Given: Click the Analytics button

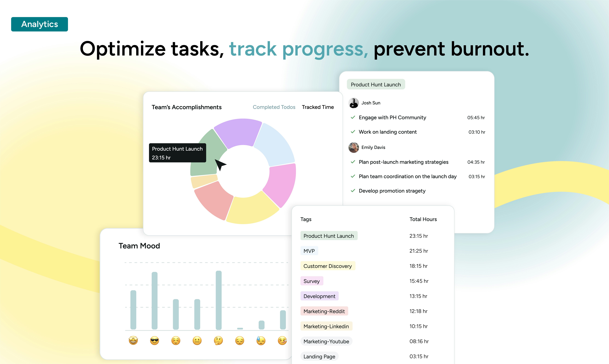Looking at the screenshot, I should tap(40, 24).
